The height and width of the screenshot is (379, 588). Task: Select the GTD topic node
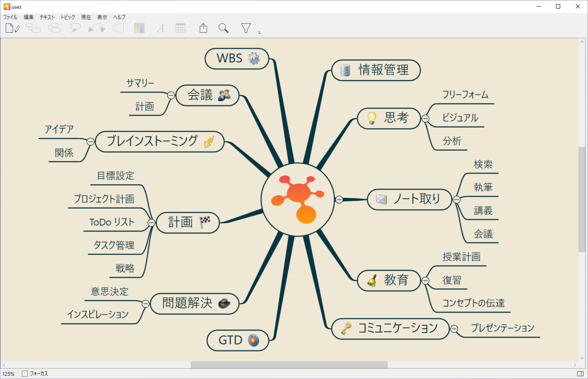[x=238, y=340]
